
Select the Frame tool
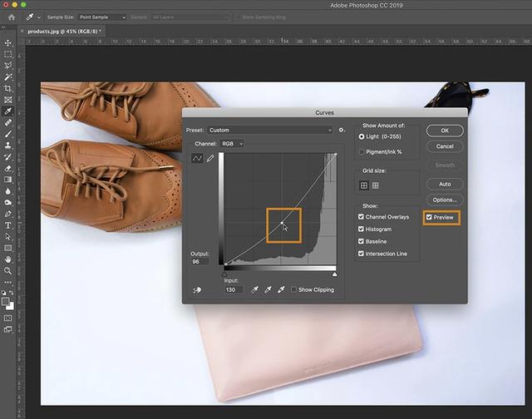[x=7, y=100]
